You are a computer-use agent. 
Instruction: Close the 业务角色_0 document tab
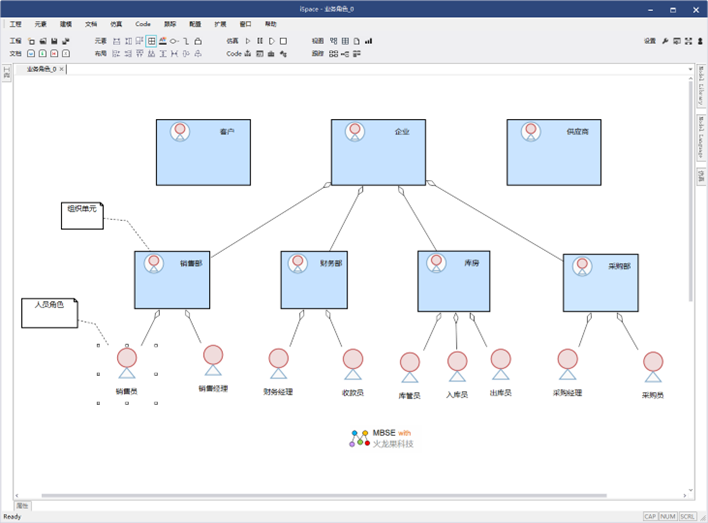[62, 69]
